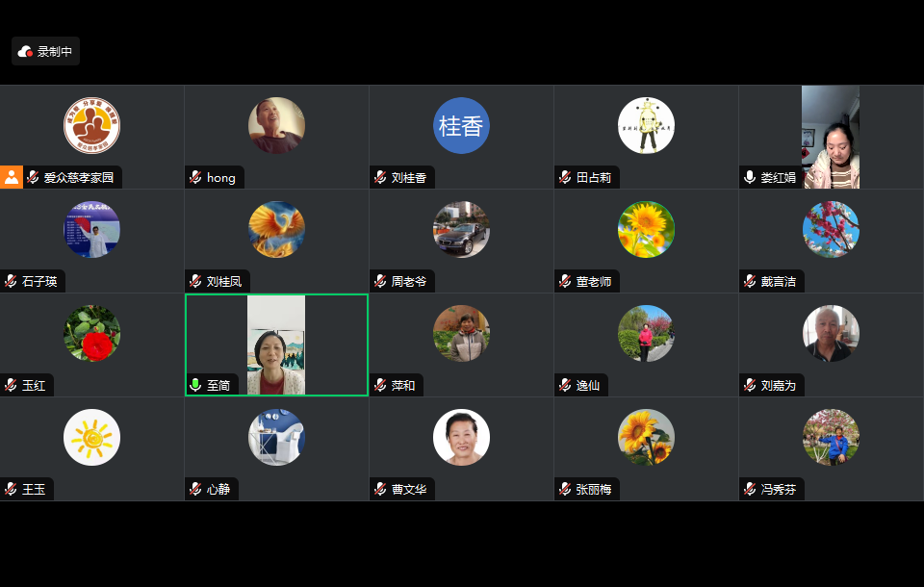Click the sun drawing avatar of 王玉
This screenshot has width=924, height=587.
click(92, 437)
